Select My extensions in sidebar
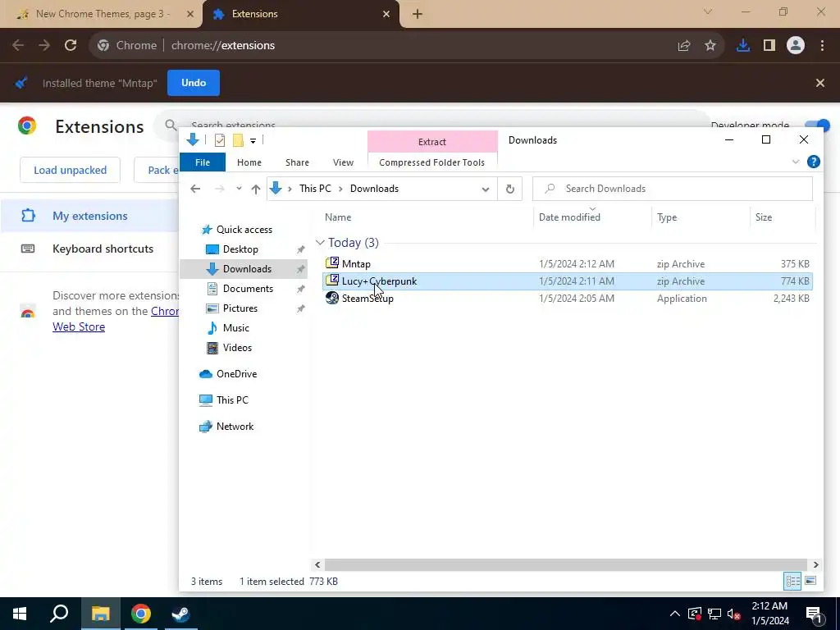Screen dimensions: 840x630 click(x=90, y=217)
